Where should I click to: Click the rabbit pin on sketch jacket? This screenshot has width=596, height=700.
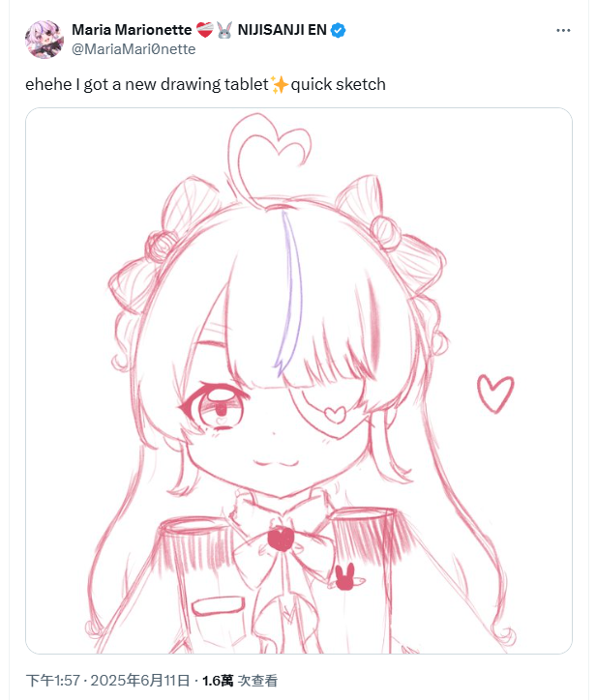(x=346, y=577)
